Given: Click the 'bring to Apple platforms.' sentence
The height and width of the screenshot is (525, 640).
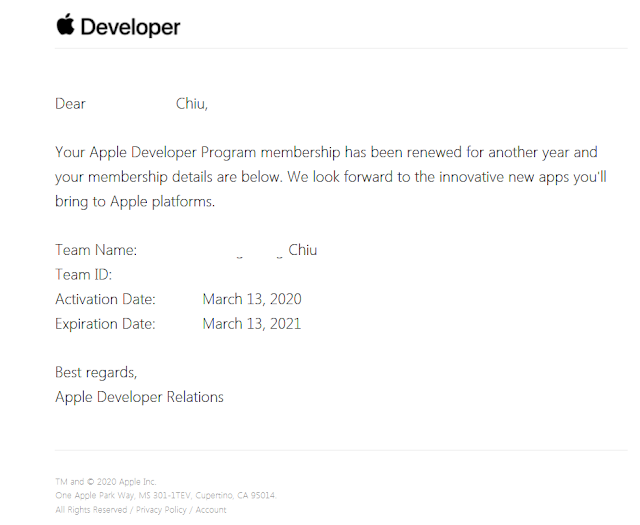Looking at the screenshot, I should (x=135, y=201).
